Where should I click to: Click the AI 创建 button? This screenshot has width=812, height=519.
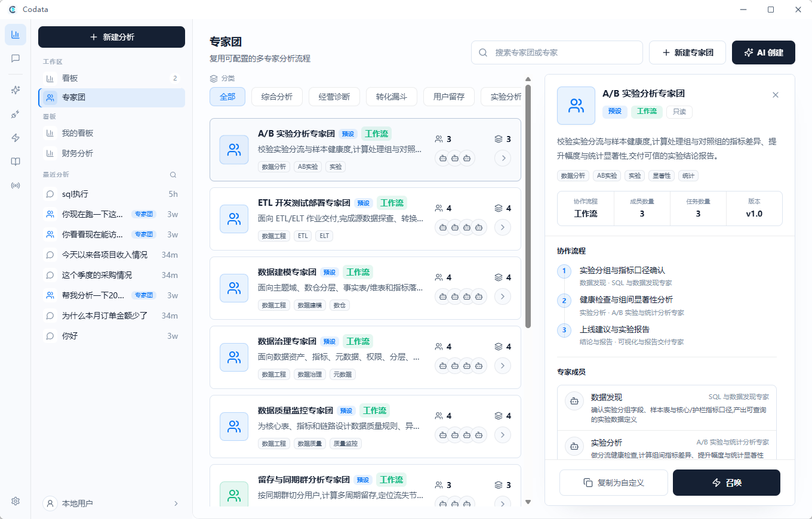coord(764,52)
